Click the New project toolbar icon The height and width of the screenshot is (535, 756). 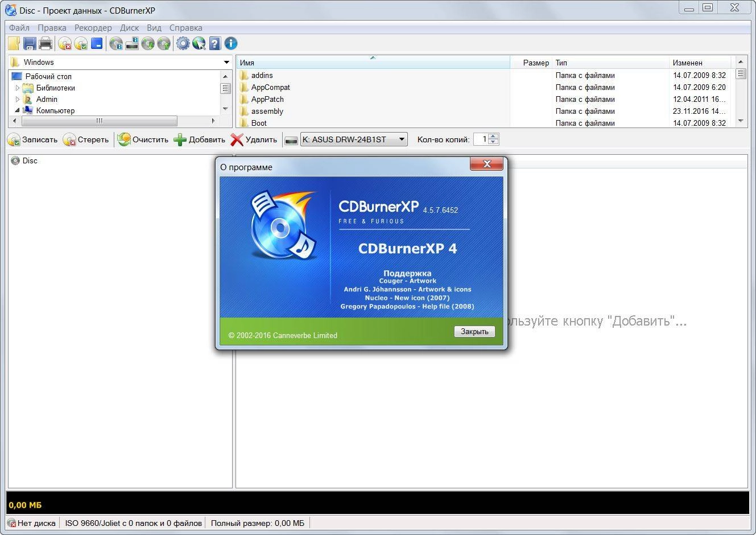(x=14, y=43)
